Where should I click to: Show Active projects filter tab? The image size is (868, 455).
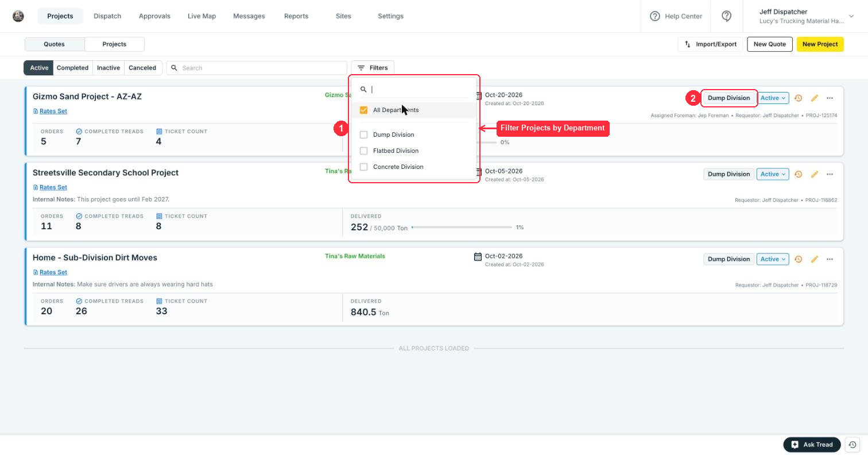[39, 68]
